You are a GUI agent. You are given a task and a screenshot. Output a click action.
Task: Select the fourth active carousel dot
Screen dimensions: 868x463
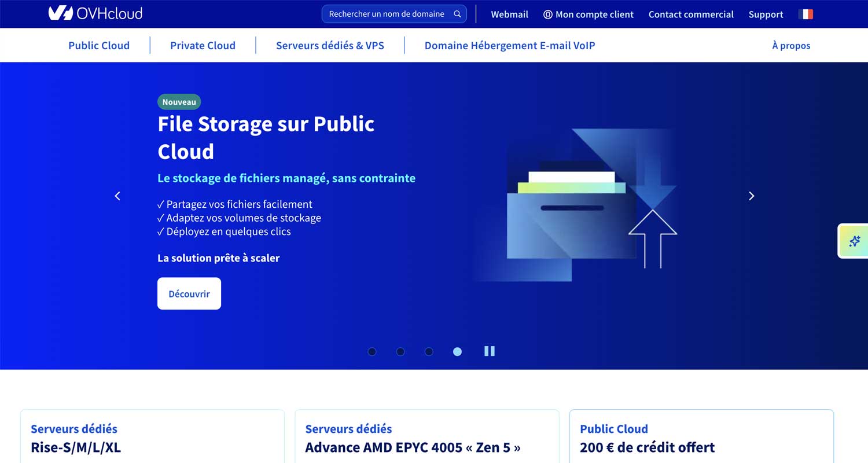pyautogui.click(x=457, y=351)
